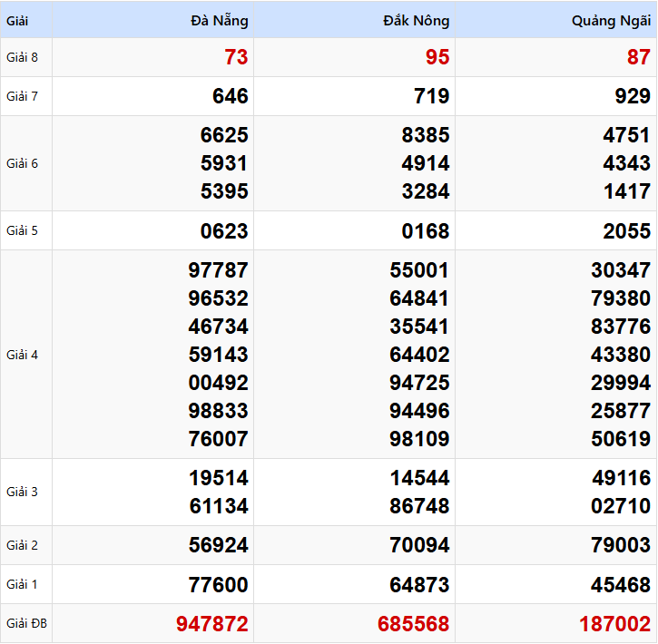Select Giải 6 number 5931
This screenshot has width=658, height=644.
(224, 163)
